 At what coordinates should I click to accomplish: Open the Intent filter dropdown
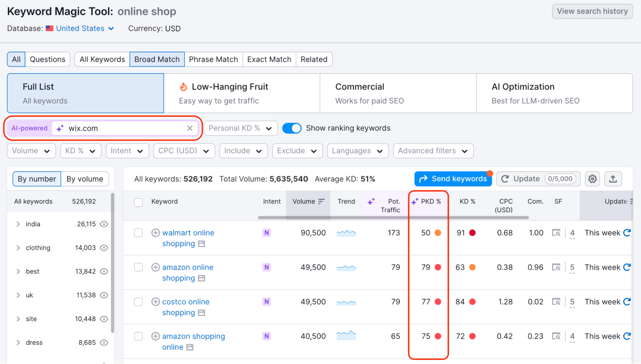pyautogui.click(x=127, y=151)
